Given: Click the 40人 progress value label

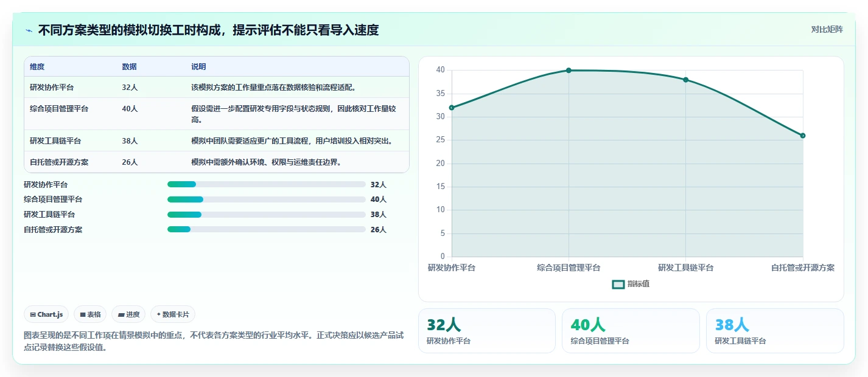Looking at the screenshot, I should click(x=378, y=199).
